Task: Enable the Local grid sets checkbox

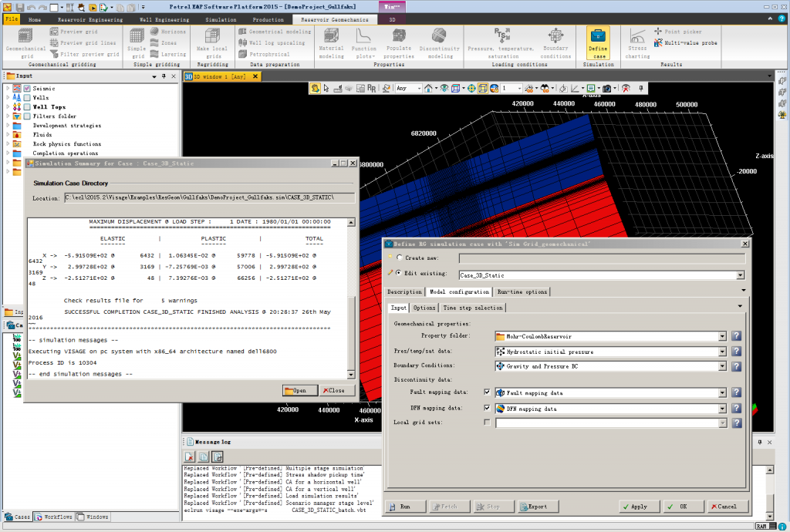Action: (x=487, y=423)
